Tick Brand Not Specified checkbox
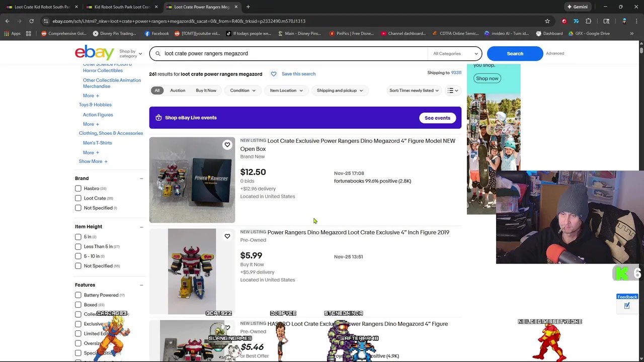The image size is (644, 362). [x=78, y=208]
